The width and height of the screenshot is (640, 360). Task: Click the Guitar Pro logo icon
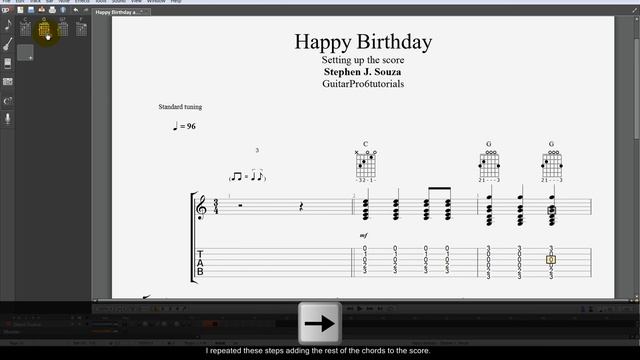click(x=6, y=10)
